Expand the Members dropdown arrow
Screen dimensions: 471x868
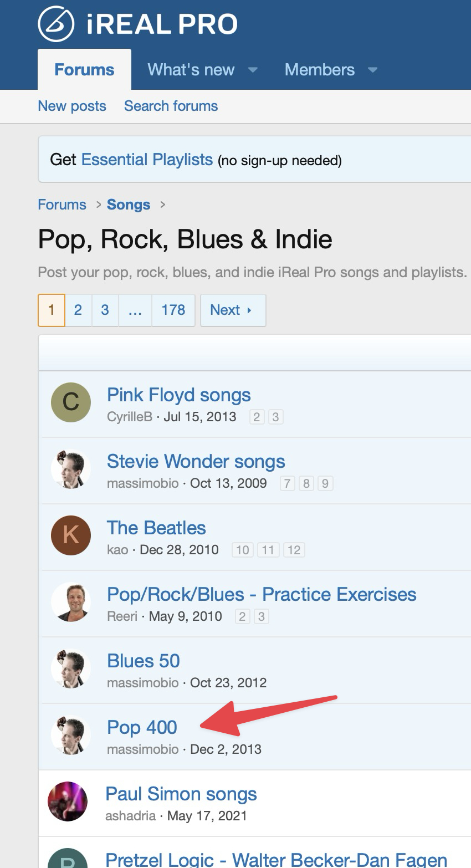tap(373, 70)
